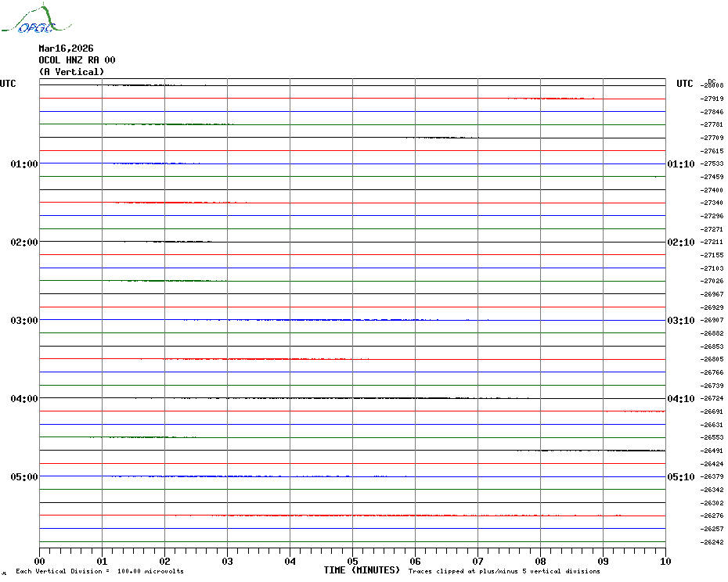The height and width of the screenshot is (582, 728).
Task: Click the 02:10 time label on right
Action: coord(680,242)
